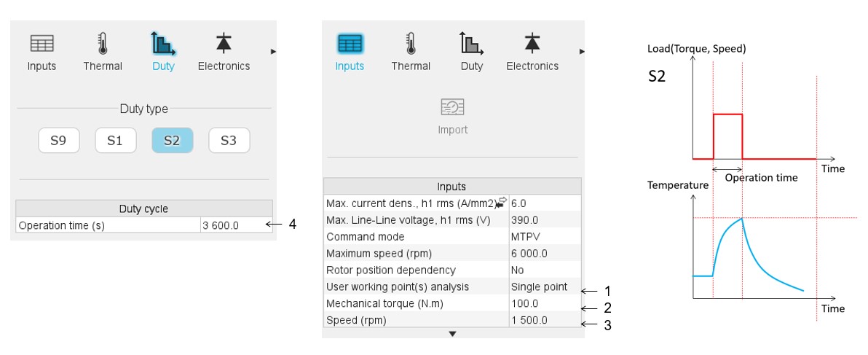Screen dimensions: 868x355
Task: Open the Thermal icon in middle panel
Action: (x=411, y=44)
